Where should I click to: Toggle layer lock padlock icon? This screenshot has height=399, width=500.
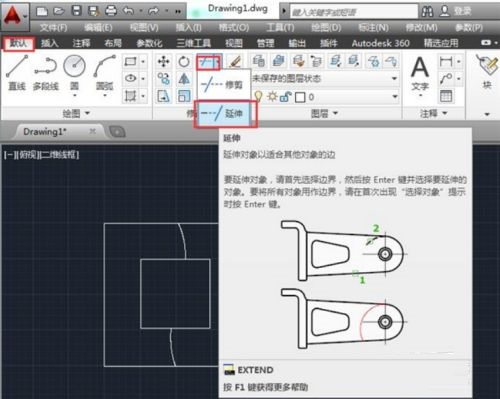(x=286, y=97)
